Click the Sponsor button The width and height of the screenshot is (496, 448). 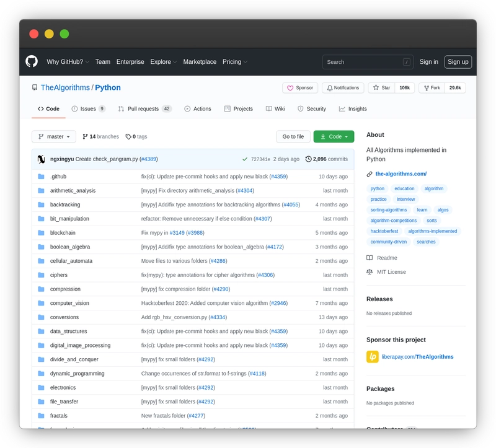pyautogui.click(x=300, y=88)
